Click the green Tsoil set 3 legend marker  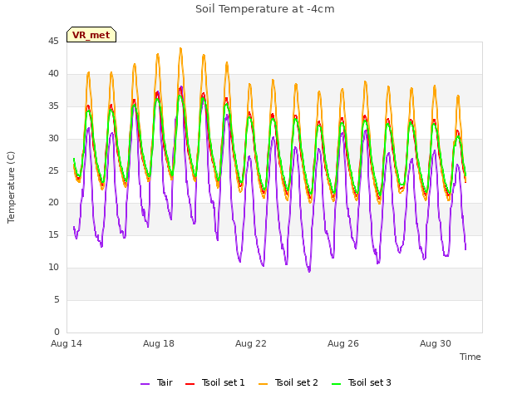pyautogui.click(x=337, y=384)
